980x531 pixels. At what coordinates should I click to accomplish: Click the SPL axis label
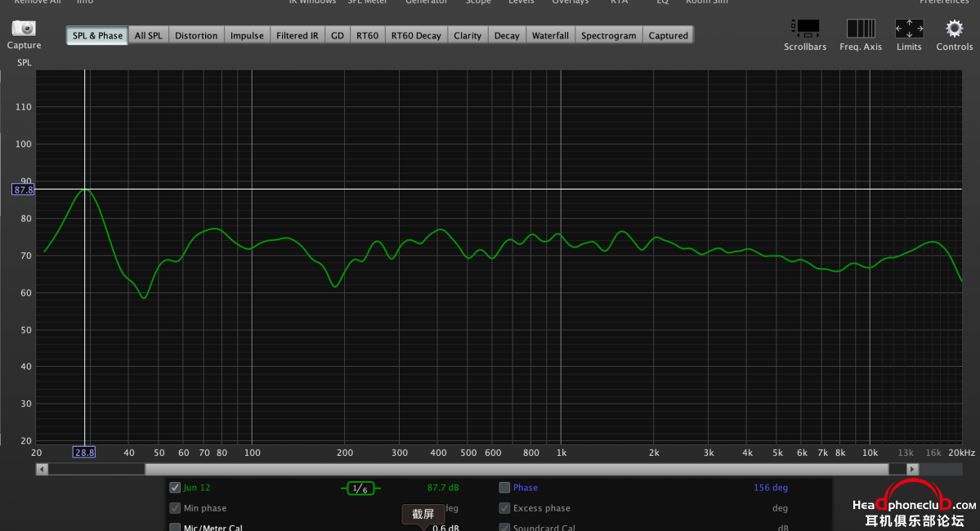pyautogui.click(x=24, y=62)
